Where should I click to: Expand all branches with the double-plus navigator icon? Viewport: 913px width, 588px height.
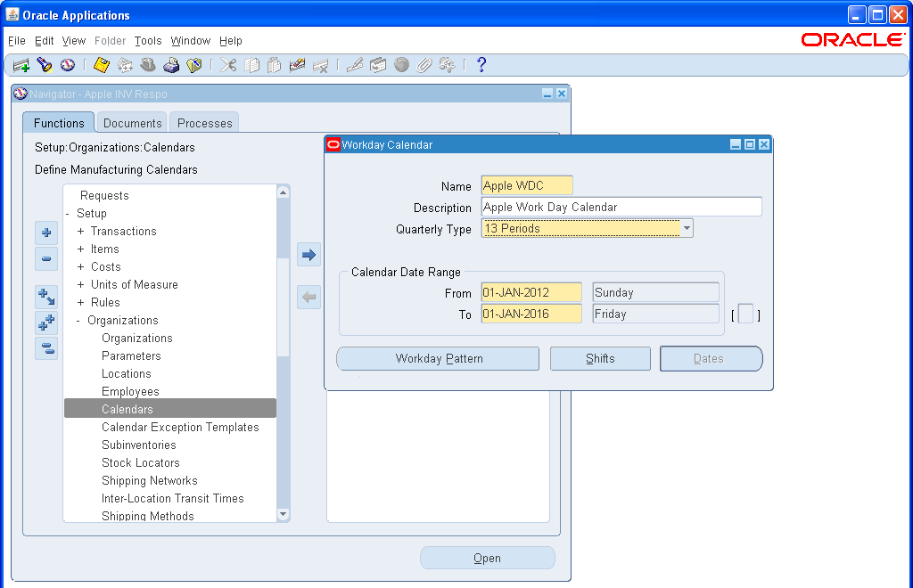(x=46, y=323)
